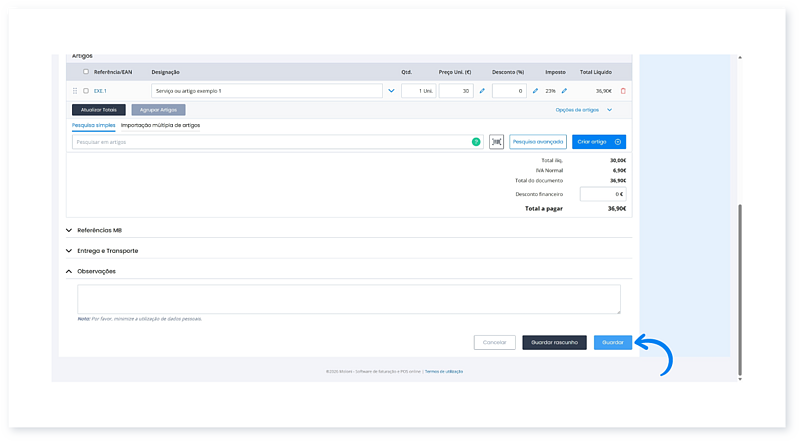Screen dimensions: 800x442
Task: Click the Desconto financeiro input field
Action: [x=602, y=194]
